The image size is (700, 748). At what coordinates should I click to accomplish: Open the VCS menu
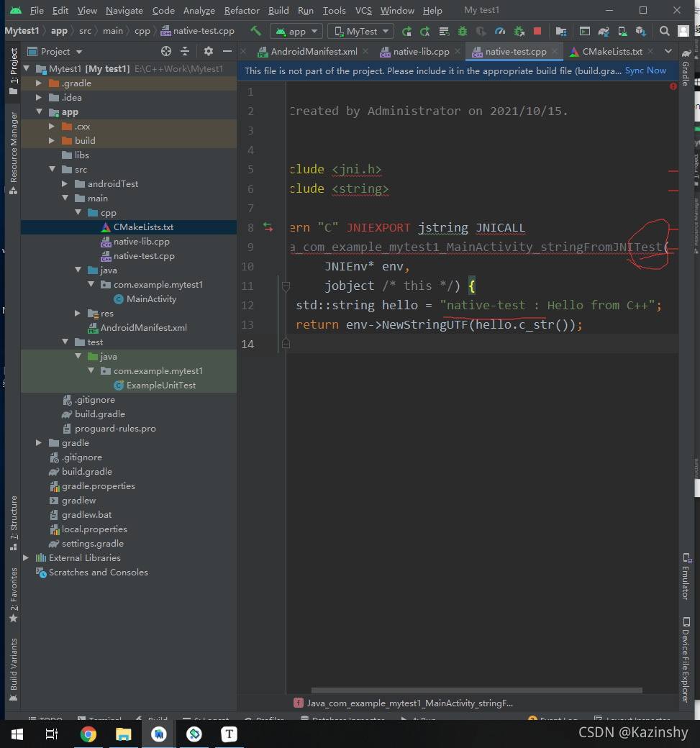pos(363,11)
